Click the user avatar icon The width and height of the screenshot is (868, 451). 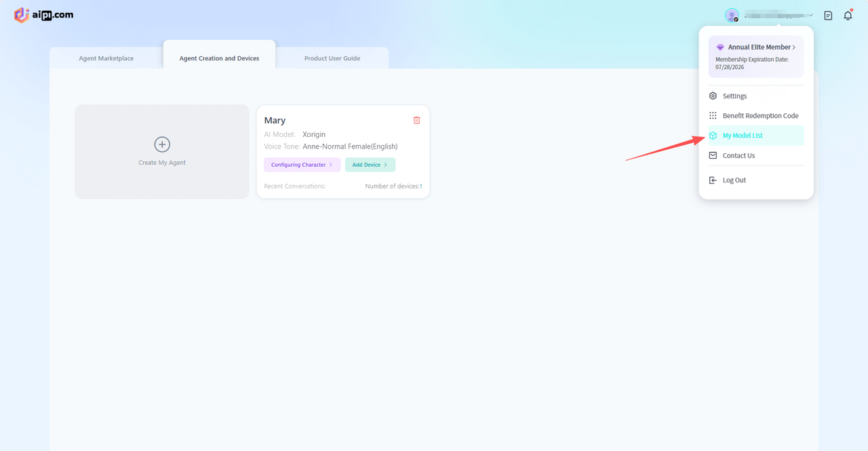tap(731, 15)
